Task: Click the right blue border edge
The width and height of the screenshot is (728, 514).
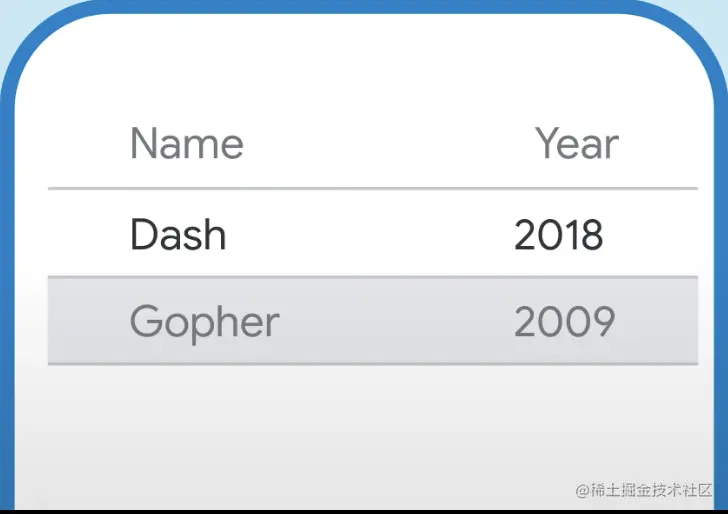Action: pos(721,300)
